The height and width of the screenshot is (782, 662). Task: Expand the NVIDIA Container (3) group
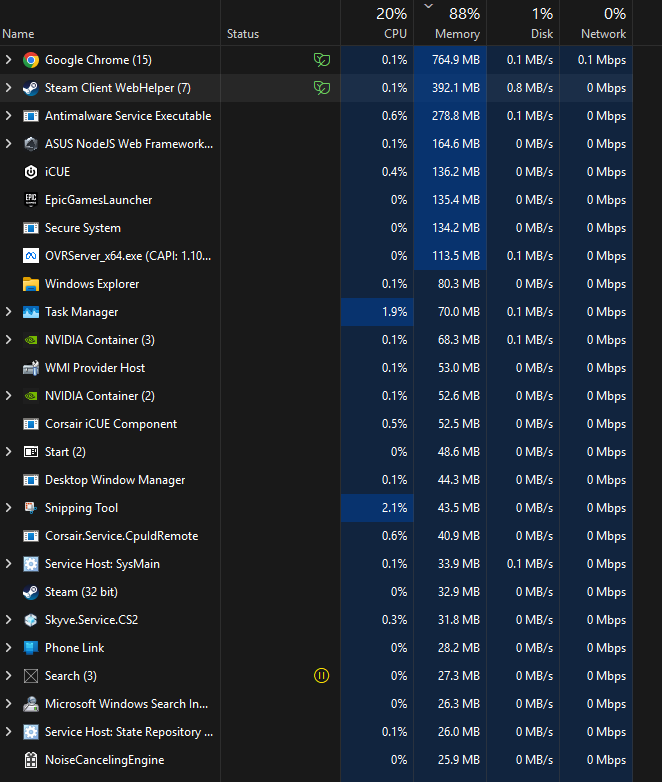click(8, 340)
